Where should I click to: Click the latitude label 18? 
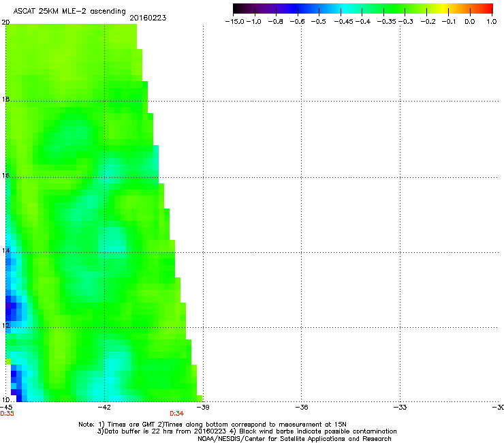pos(5,99)
